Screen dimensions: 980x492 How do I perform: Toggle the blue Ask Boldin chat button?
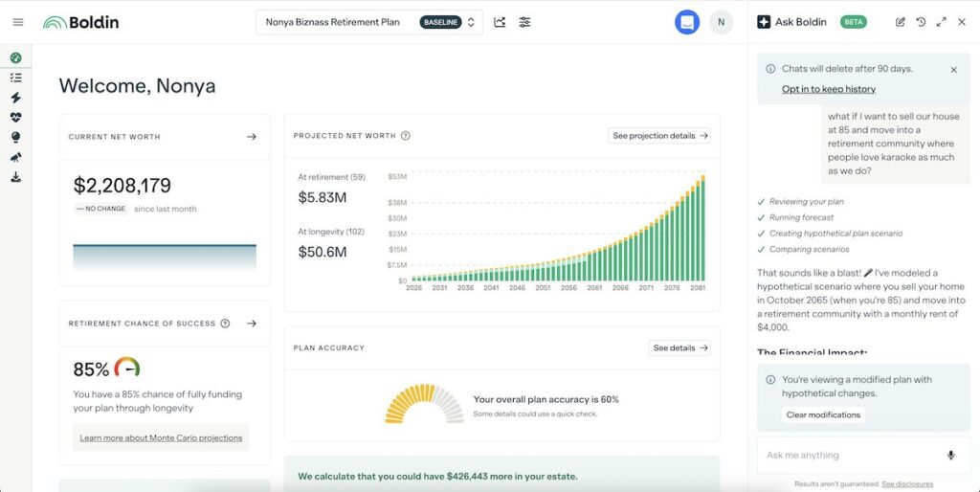click(687, 22)
